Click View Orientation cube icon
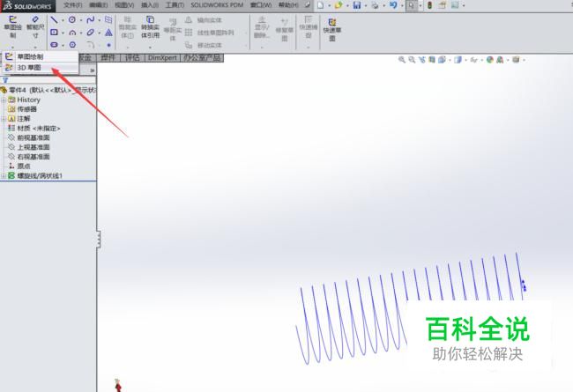This screenshot has width=573, height=392. point(442,60)
